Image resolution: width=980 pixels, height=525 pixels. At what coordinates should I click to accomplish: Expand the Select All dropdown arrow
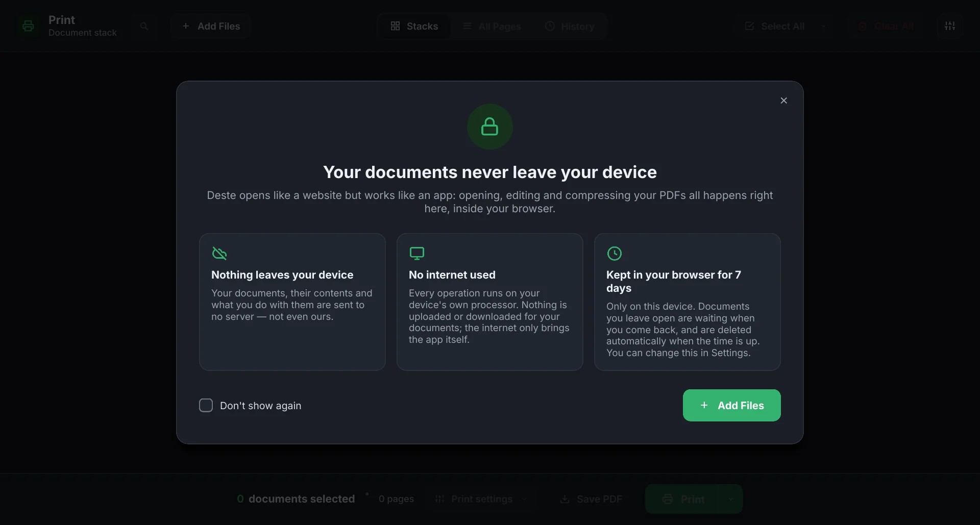[x=823, y=26]
